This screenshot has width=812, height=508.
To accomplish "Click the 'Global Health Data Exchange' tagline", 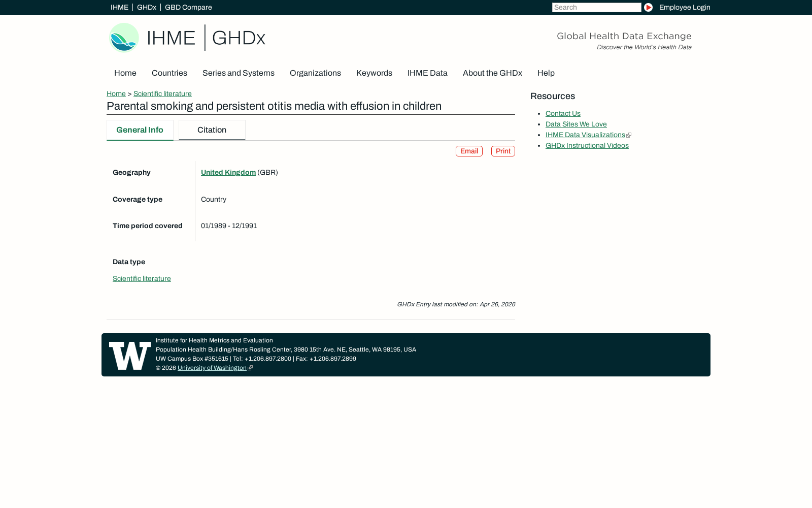I will tap(624, 36).
